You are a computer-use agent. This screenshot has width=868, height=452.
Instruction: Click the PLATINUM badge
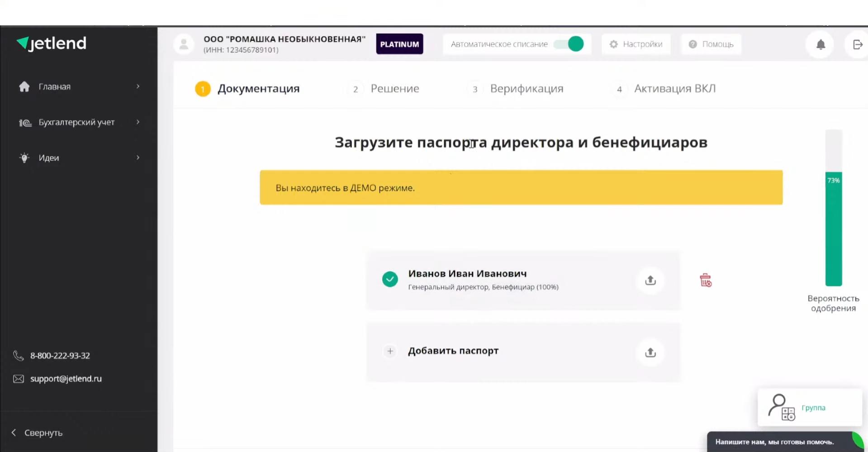click(x=399, y=44)
